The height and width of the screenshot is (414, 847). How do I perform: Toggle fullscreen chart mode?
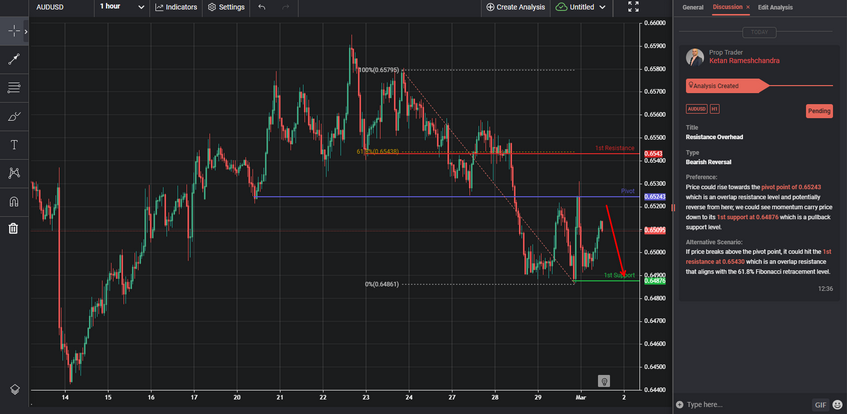[633, 6]
